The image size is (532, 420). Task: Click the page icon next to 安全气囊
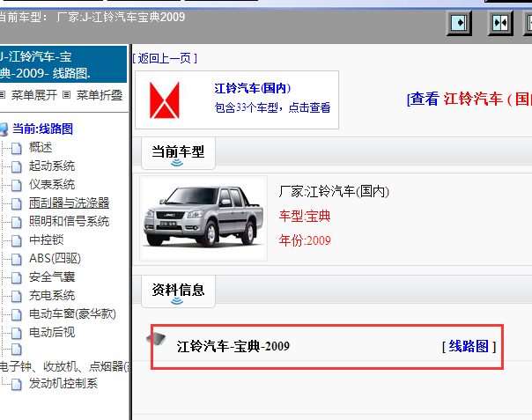[16, 277]
